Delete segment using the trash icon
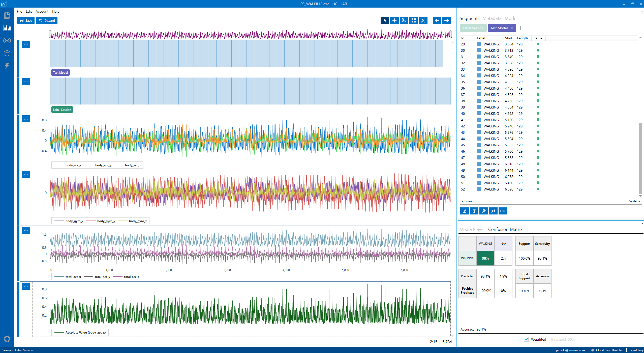Viewport: 644px width, 353px height. pyautogui.click(x=474, y=211)
